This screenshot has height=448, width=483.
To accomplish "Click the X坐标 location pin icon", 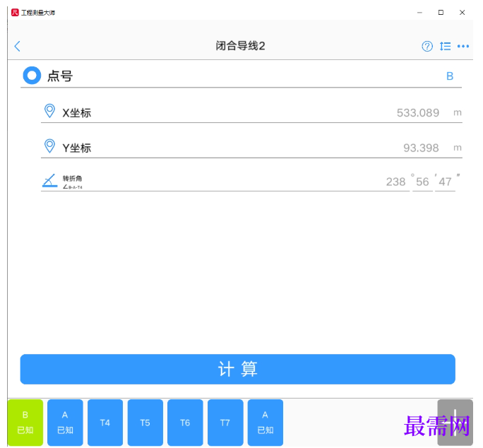I will click(49, 112).
